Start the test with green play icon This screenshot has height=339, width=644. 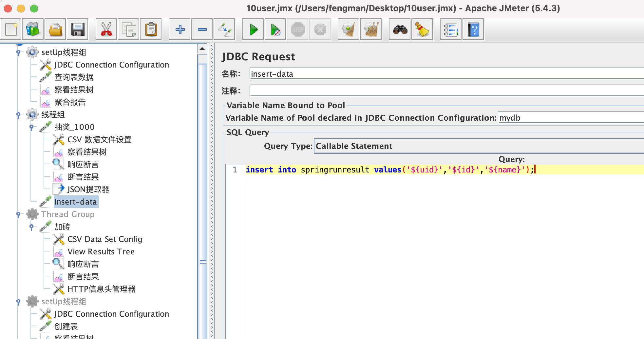pos(253,30)
